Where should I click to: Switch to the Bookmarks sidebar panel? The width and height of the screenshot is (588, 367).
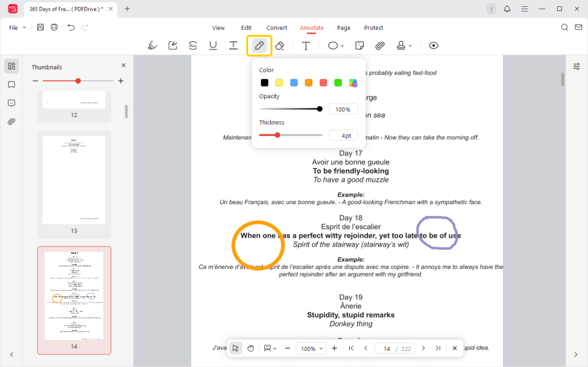coord(11,84)
